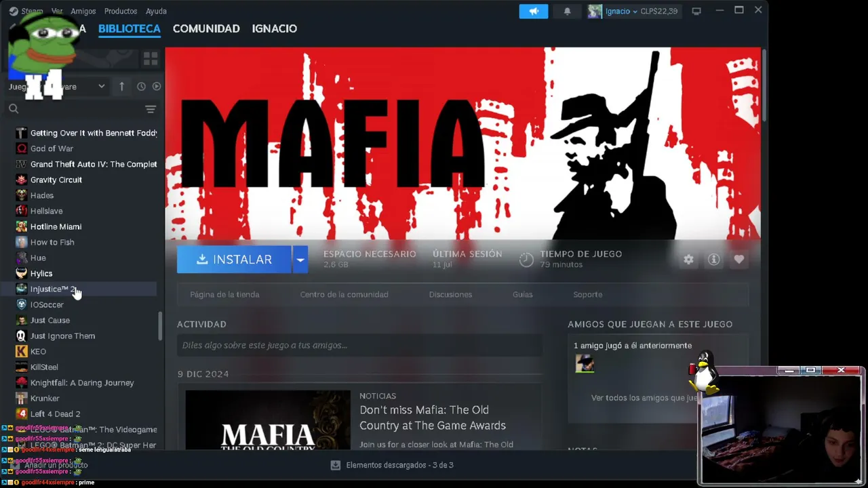Select Just Cause game icon
This screenshot has height=488, width=868.
22,320
